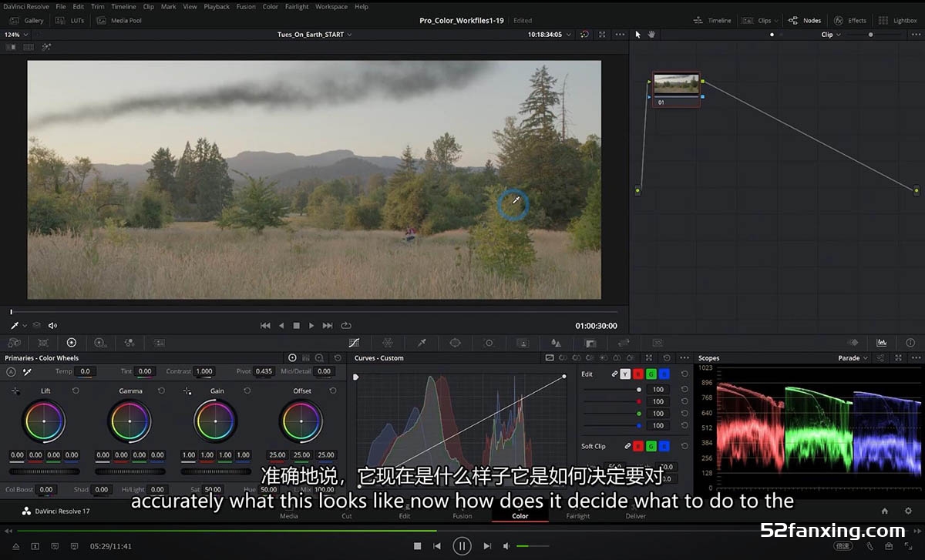
Task: Open the 124% viewer zoom dropdown
Action: (x=15, y=35)
